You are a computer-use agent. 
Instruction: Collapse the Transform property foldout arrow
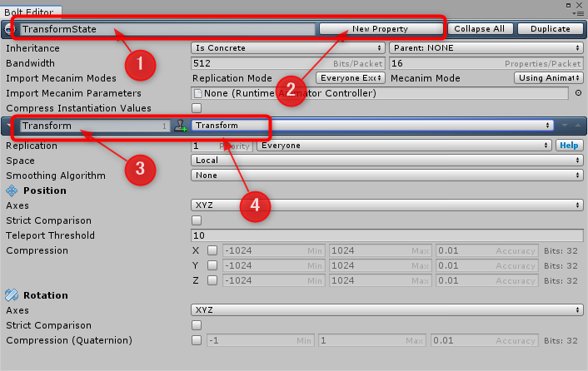[x=8, y=126]
